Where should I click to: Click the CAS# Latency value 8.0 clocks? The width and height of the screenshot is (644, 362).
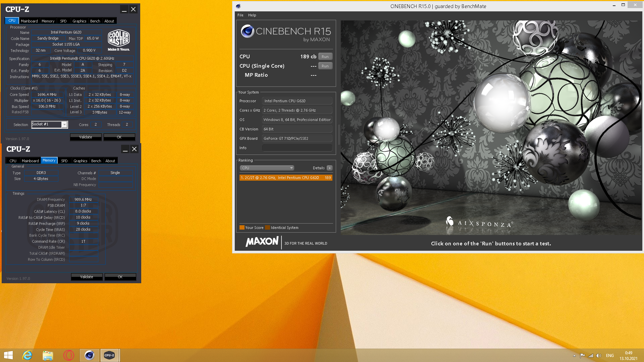[x=83, y=211]
